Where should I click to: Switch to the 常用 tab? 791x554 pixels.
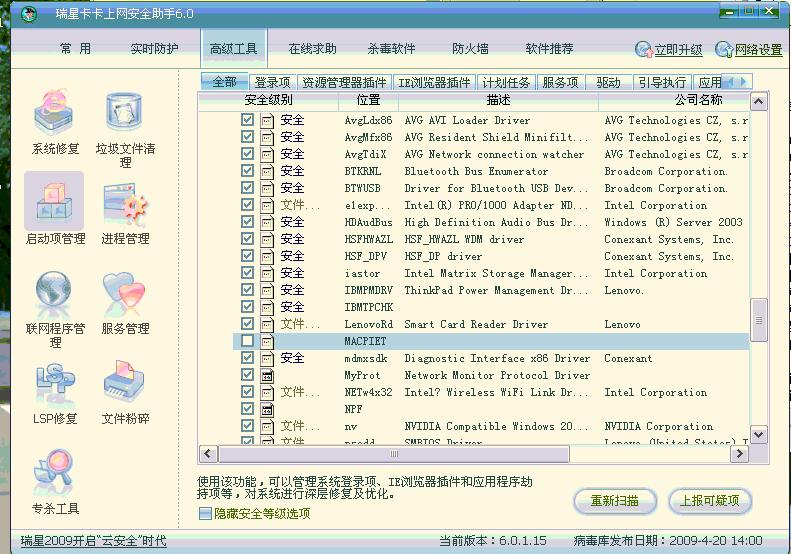[x=76, y=48]
